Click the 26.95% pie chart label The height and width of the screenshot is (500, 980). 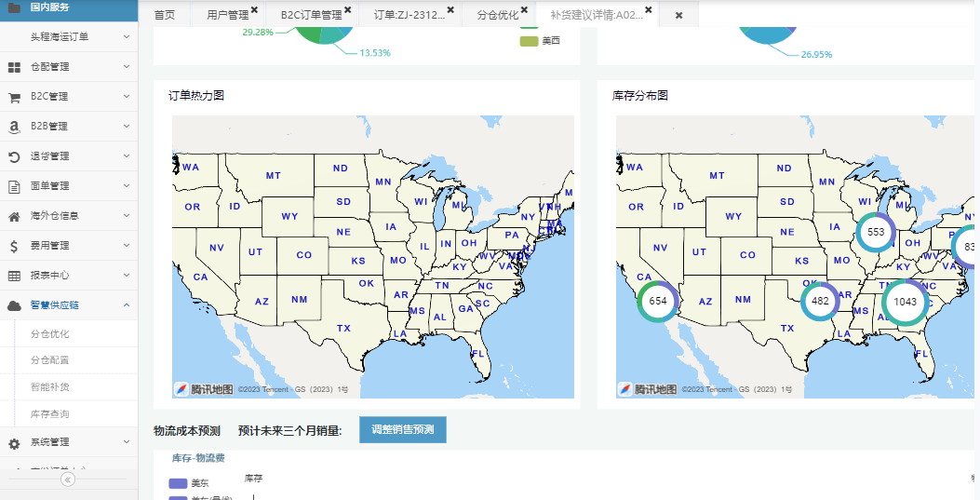point(817,54)
